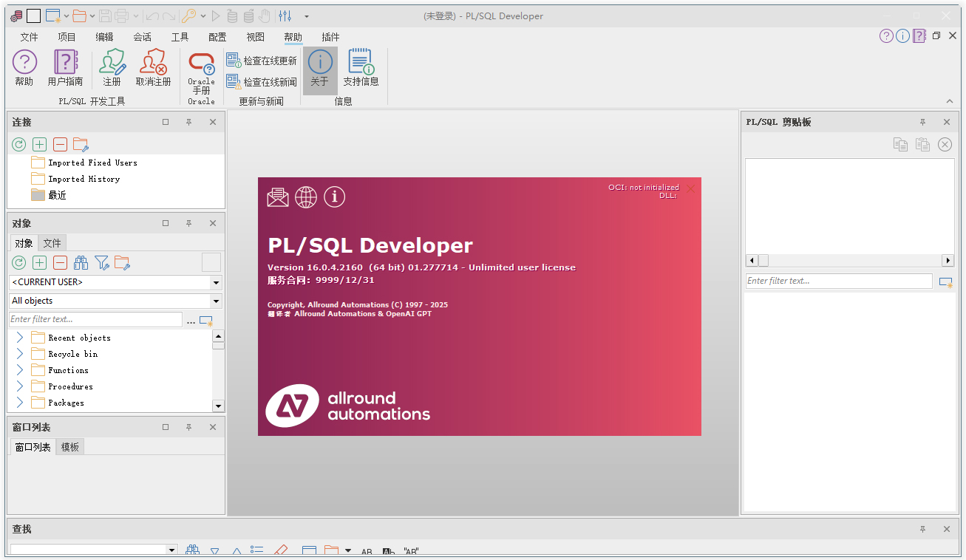Click the 注册 registration icon
966x560 pixels.
pos(112,66)
